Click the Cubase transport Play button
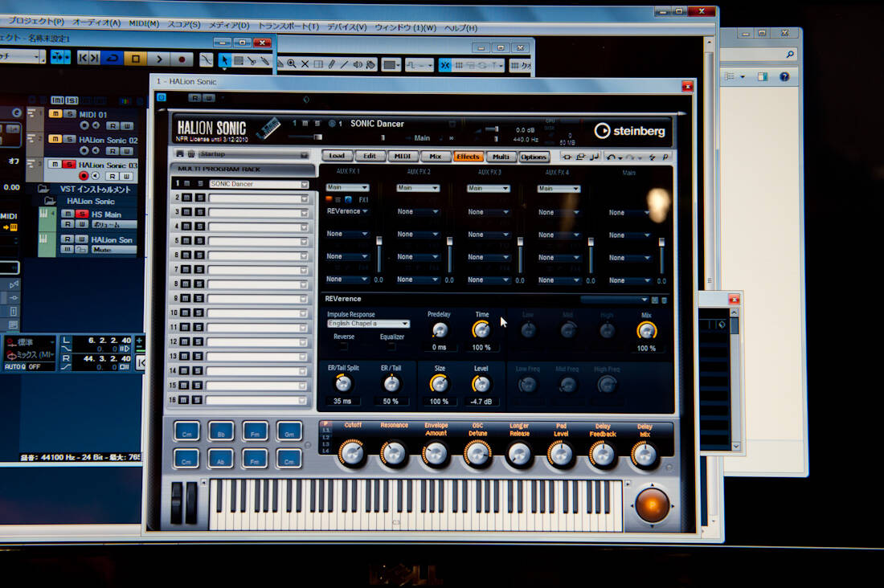The width and height of the screenshot is (884, 588). coord(160,59)
